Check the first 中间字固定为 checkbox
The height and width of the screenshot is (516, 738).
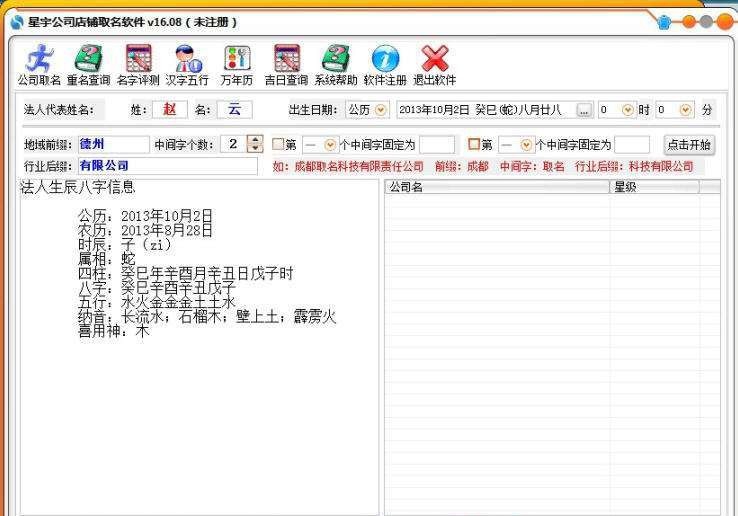point(278,144)
